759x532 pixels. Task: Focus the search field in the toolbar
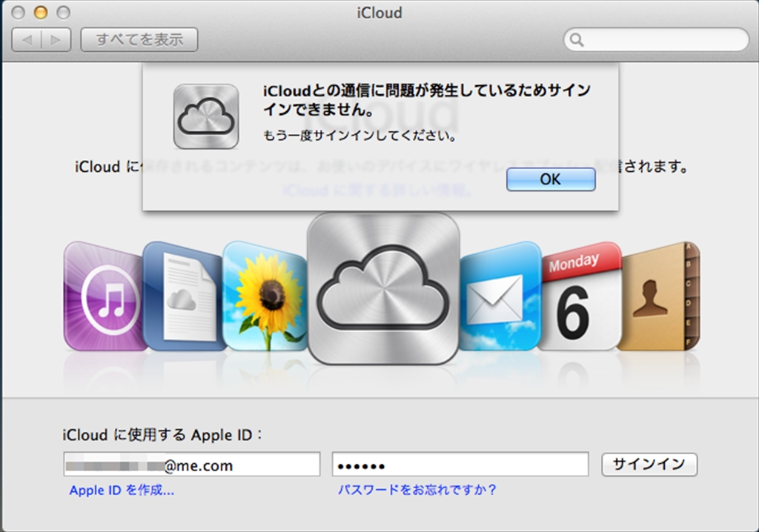(656, 39)
